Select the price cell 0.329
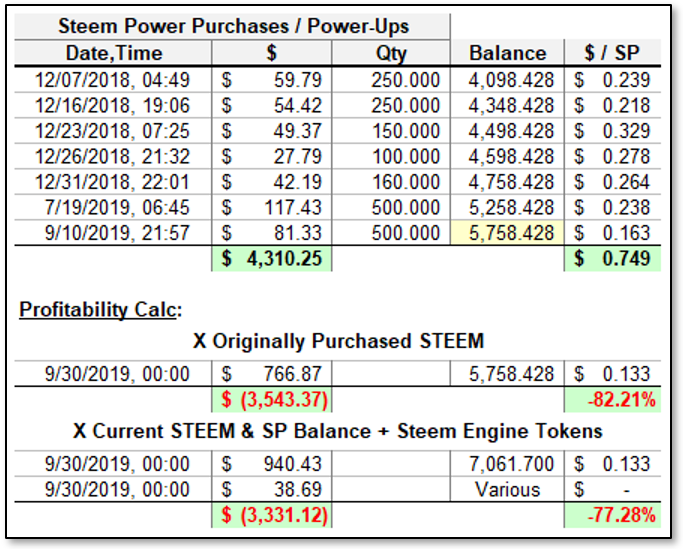683x549 pixels. coord(612,131)
